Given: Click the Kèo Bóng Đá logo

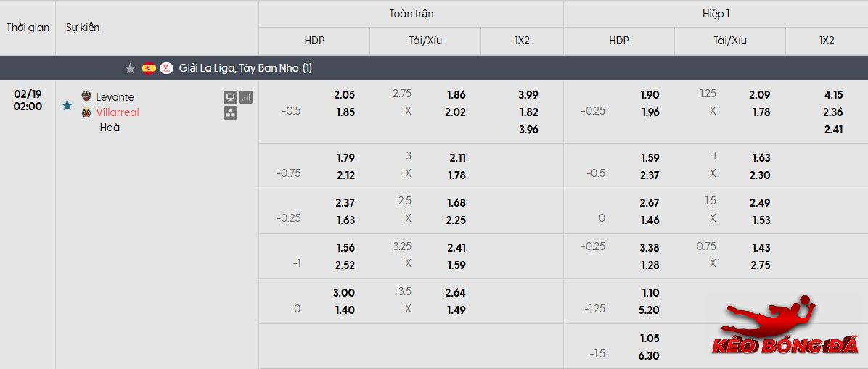Looking at the screenshot, I should tap(784, 330).
